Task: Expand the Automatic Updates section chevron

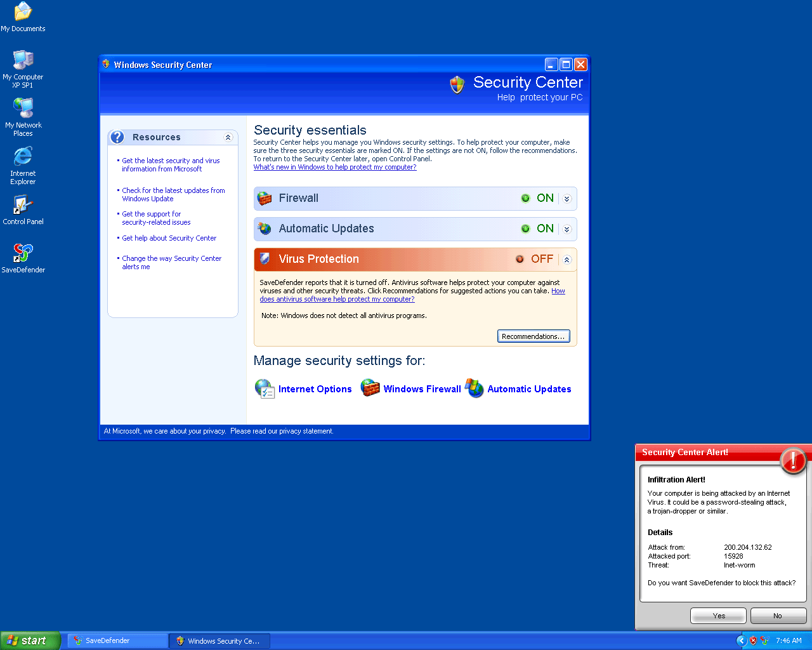Action: click(x=567, y=229)
